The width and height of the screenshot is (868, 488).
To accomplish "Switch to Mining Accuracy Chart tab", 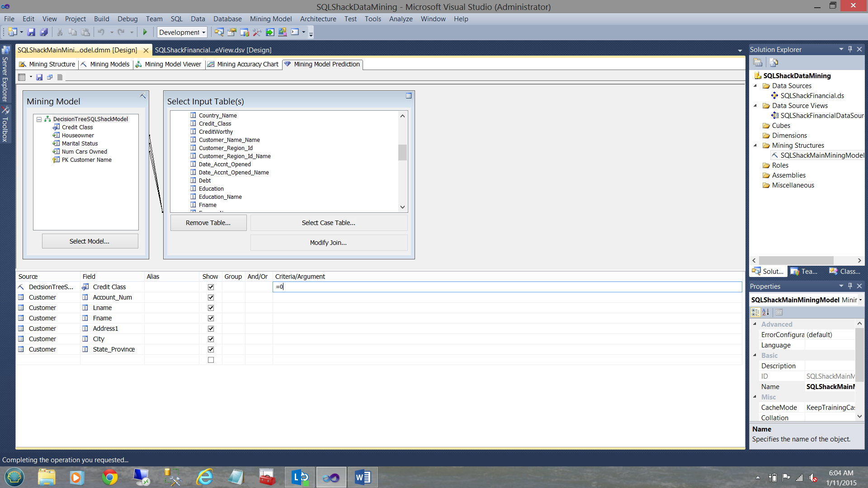I will click(243, 64).
